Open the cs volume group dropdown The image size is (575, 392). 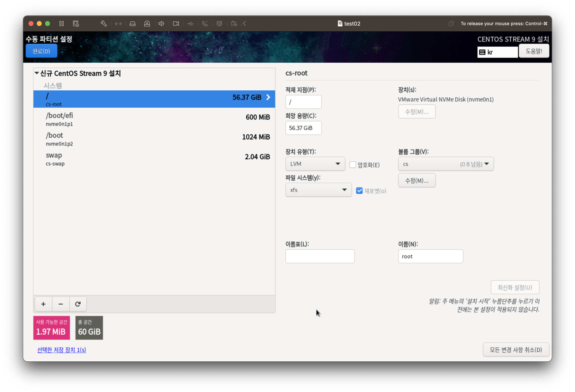click(446, 164)
